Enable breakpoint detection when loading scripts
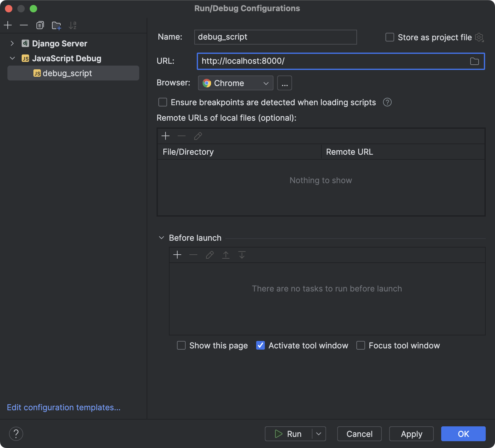The height and width of the screenshot is (448, 495). 162,102
